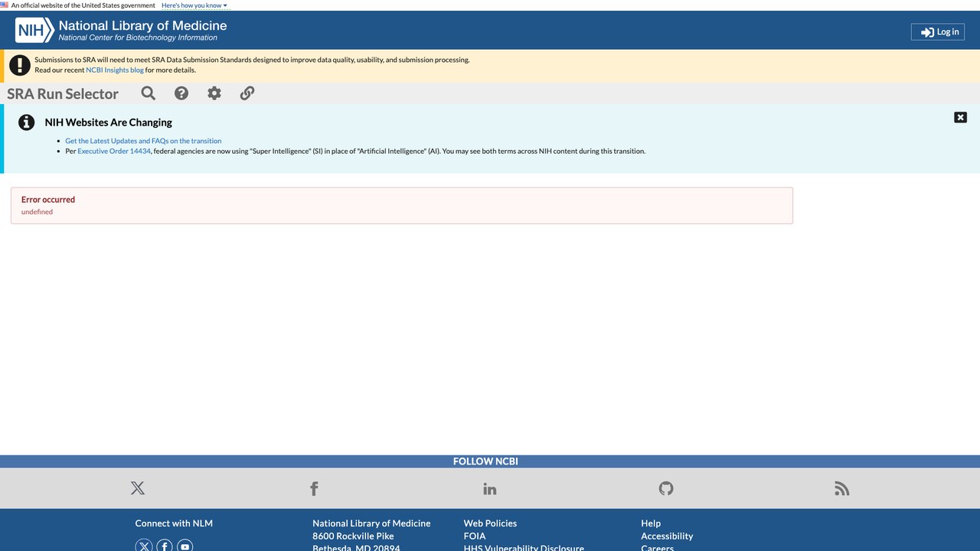
Task: Click the "undefined" error detail text
Action: [37, 212]
